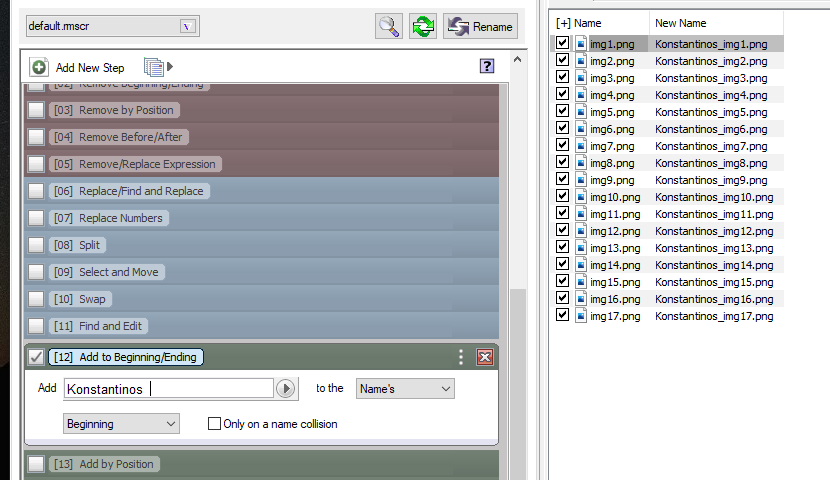
Task: Open the step templates pages icon
Action: coord(154,67)
